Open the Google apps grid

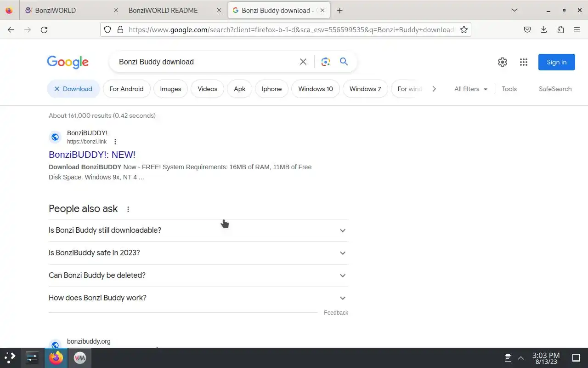pos(524,62)
